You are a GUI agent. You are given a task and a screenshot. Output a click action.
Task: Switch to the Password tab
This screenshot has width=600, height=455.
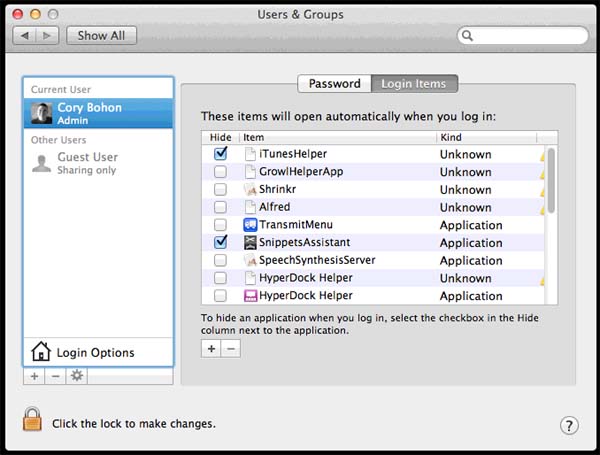click(334, 83)
